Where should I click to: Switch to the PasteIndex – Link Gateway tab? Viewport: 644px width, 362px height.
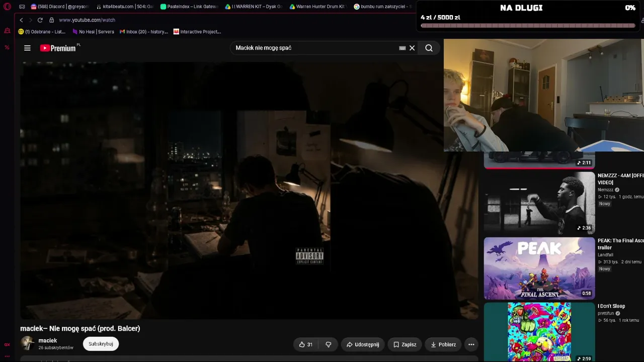[x=189, y=7]
